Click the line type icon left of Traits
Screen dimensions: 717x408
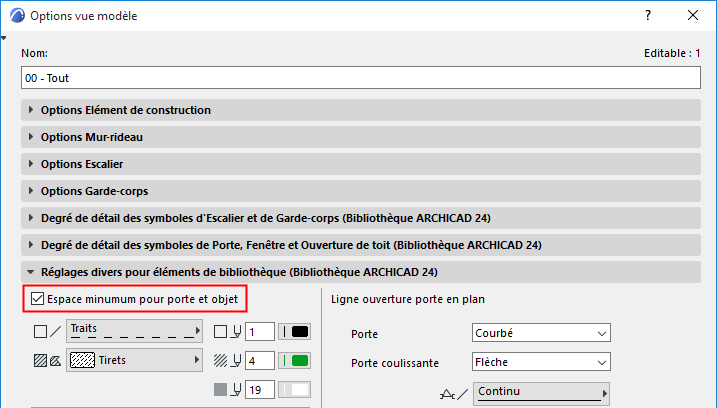55,332
